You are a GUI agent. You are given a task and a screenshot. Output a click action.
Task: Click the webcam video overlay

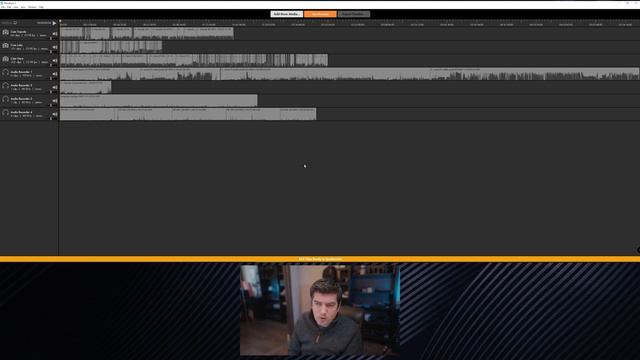pyautogui.click(x=320, y=310)
